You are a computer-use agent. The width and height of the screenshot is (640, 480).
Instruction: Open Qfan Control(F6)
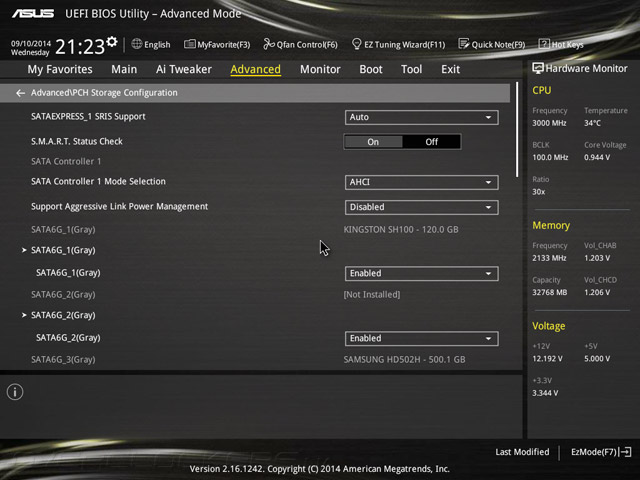click(x=300, y=44)
